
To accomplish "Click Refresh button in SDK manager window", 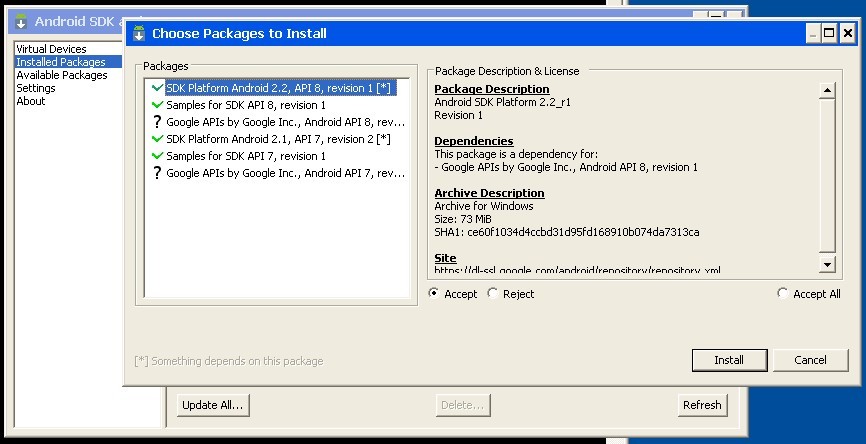I will pyautogui.click(x=702, y=405).
